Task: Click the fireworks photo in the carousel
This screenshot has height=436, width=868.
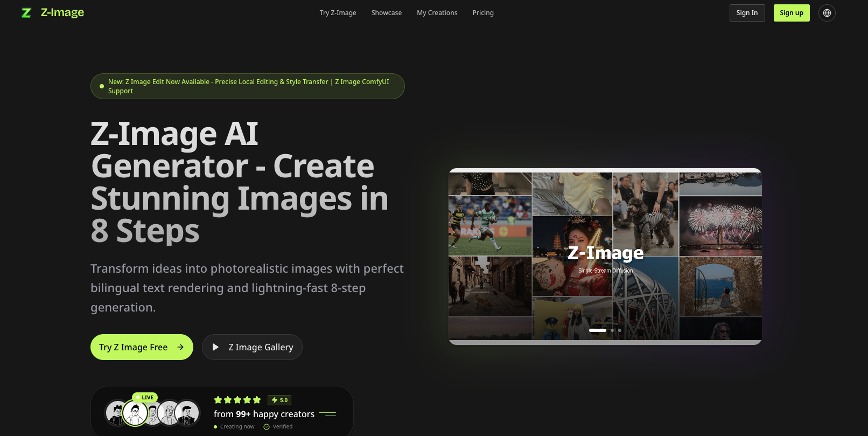Action: tap(720, 226)
